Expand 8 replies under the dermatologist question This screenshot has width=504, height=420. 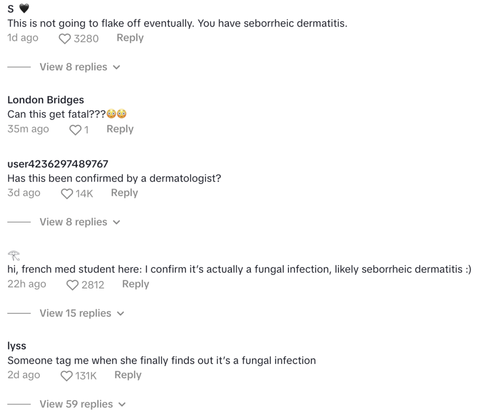point(80,222)
